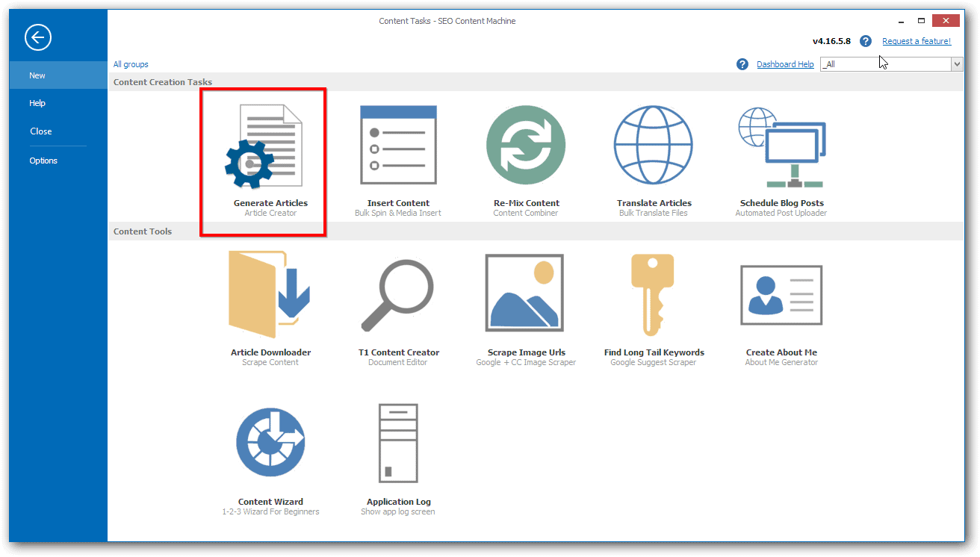
Task: Click the Translate Articles label
Action: 654,203
